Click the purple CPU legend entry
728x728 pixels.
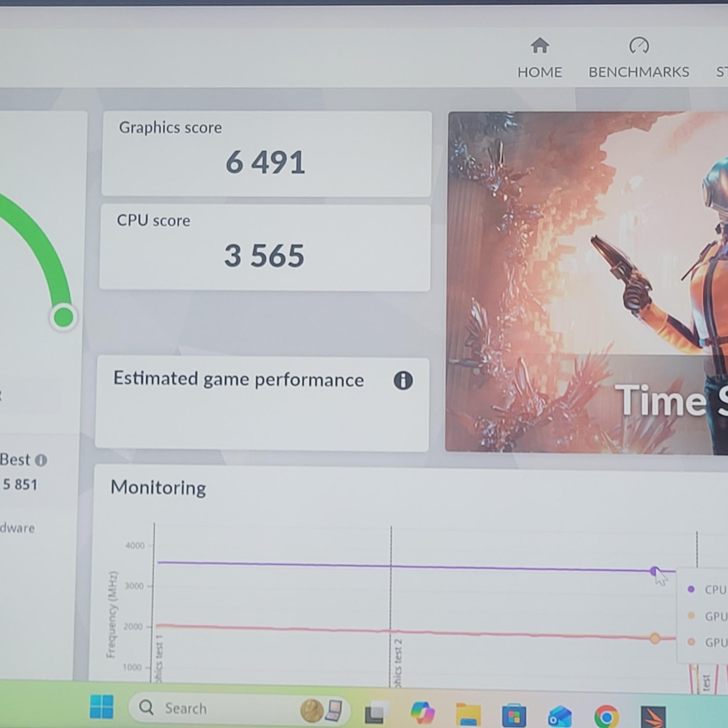click(x=707, y=589)
